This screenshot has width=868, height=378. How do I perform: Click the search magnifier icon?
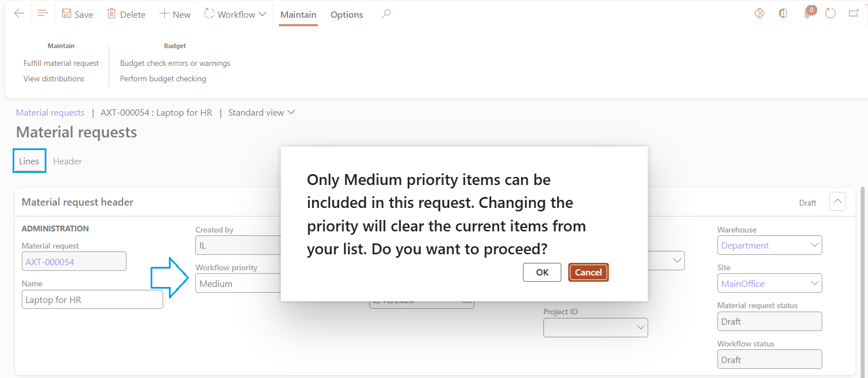(386, 14)
